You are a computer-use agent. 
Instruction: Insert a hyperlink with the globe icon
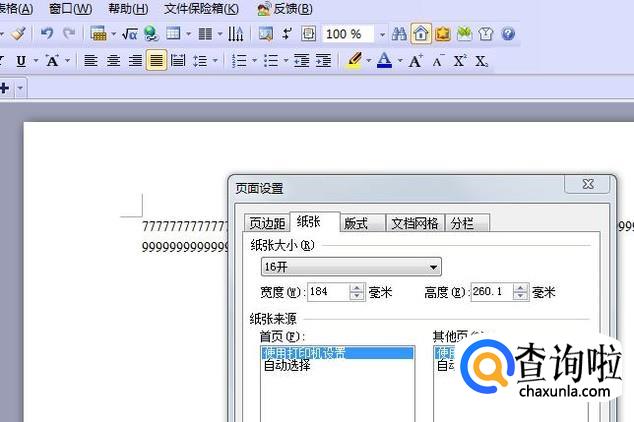pyautogui.click(x=152, y=34)
